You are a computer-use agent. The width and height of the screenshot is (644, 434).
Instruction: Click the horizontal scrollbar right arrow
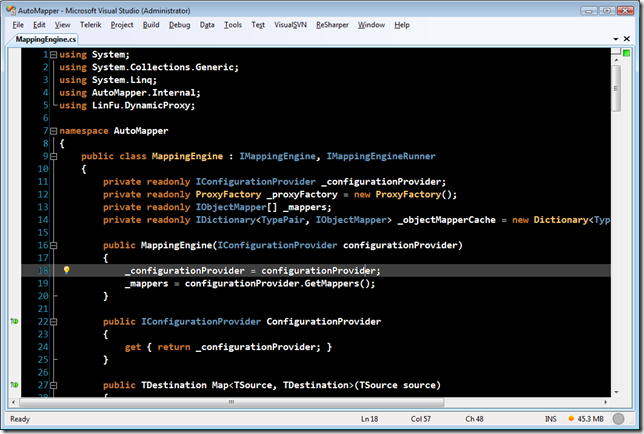tap(605, 402)
